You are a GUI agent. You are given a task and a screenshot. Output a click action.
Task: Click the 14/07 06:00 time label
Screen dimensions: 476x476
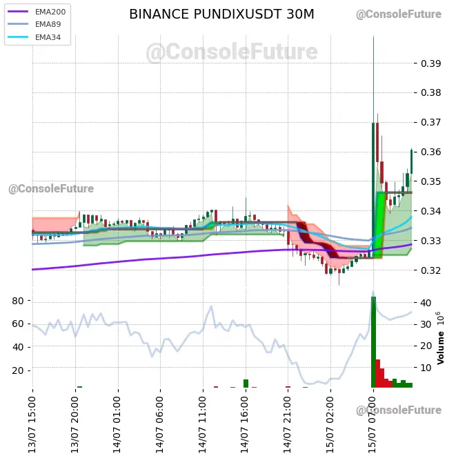[159, 425]
